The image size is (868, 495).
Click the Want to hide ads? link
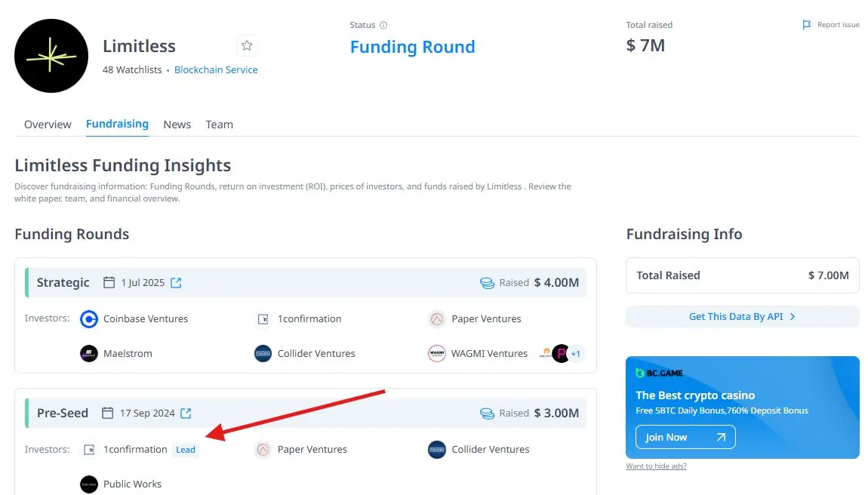(656, 466)
